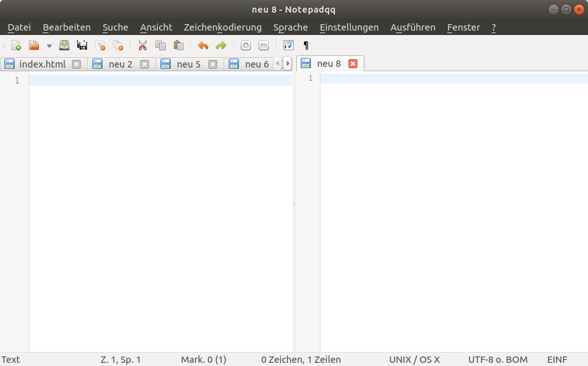Toggle word wrap toolbar icon
This screenshot has height=366, width=588.
coord(289,45)
